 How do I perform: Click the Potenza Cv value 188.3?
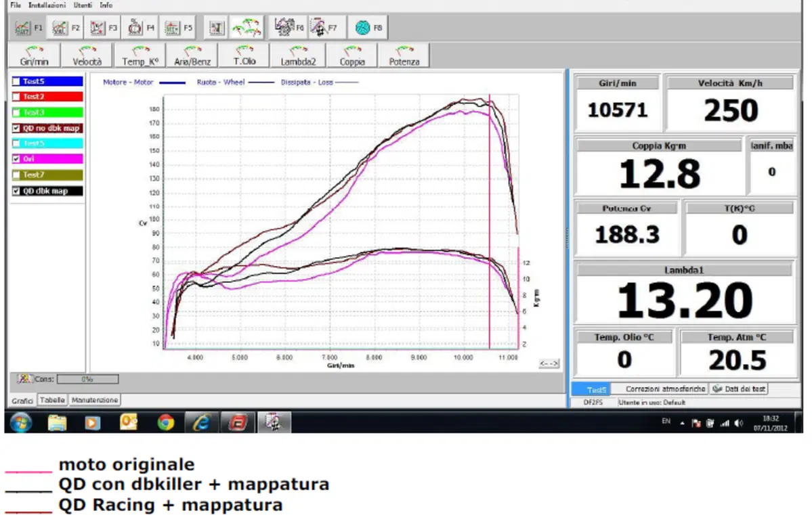click(x=627, y=234)
